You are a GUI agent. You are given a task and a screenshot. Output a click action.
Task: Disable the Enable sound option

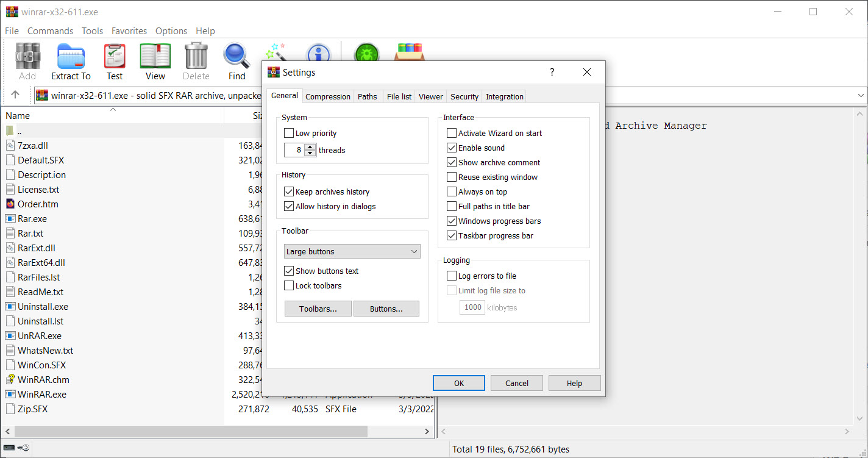click(452, 148)
